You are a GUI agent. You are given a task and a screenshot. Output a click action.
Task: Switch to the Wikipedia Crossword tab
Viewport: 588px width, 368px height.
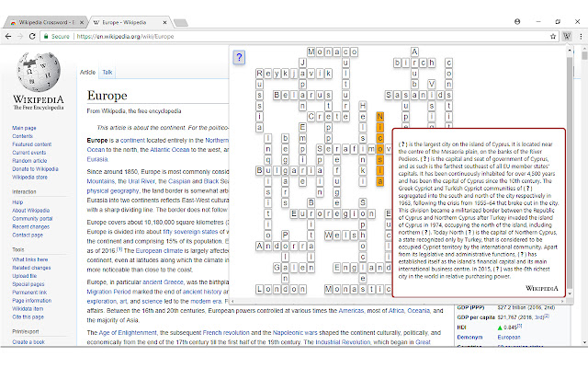(x=46, y=22)
